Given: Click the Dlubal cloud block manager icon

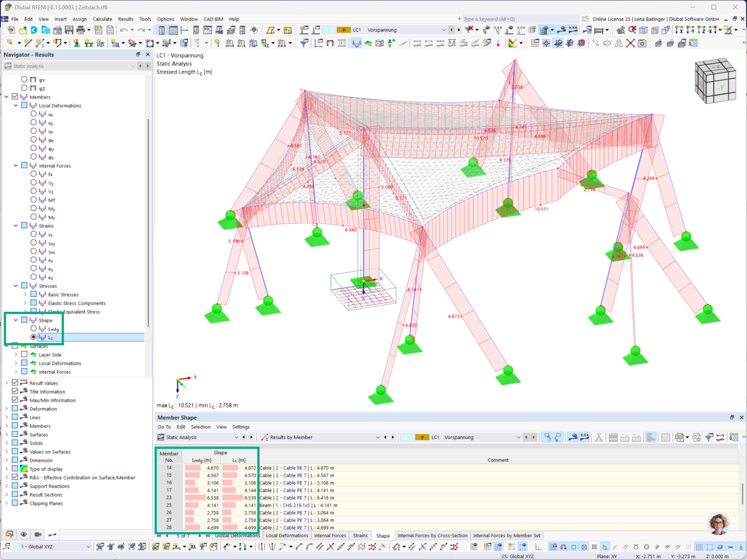Looking at the screenshot, I should point(46,30).
